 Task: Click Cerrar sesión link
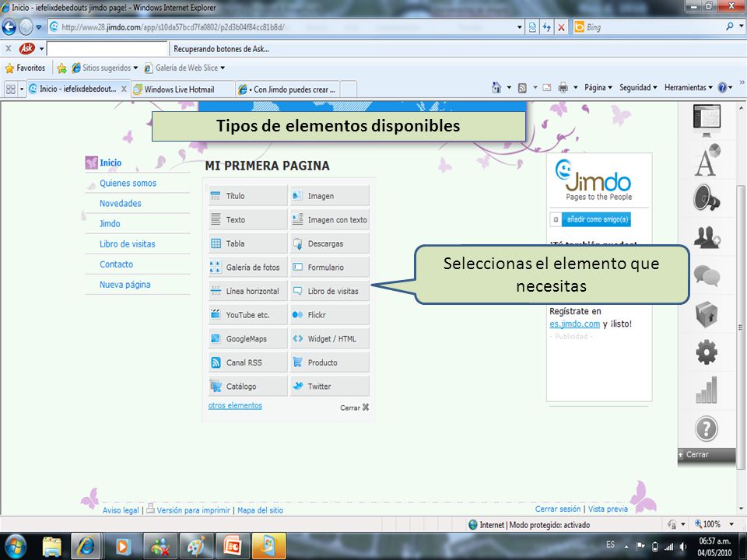tap(558, 509)
